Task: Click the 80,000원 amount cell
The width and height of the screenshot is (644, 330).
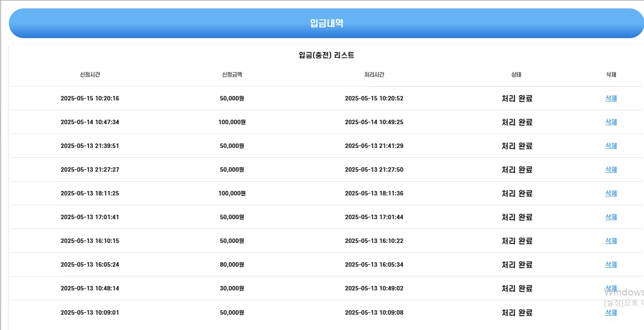Action: coord(232,265)
